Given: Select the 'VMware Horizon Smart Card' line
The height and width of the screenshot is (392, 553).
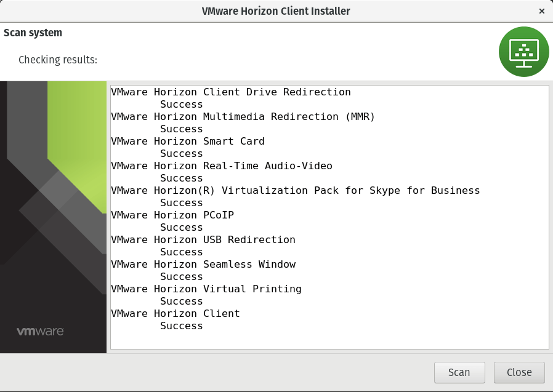Looking at the screenshot, I should point(188,142).
